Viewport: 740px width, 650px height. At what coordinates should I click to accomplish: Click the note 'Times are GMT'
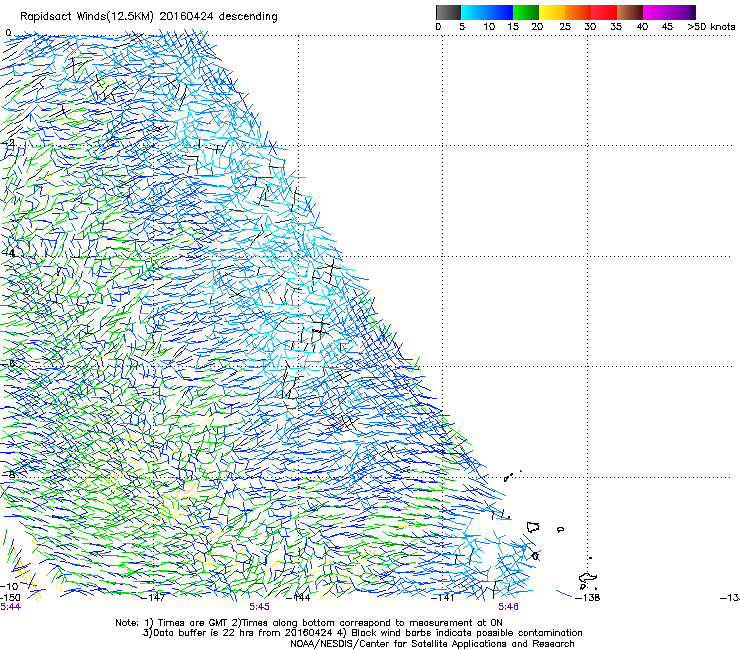[193, 623]
